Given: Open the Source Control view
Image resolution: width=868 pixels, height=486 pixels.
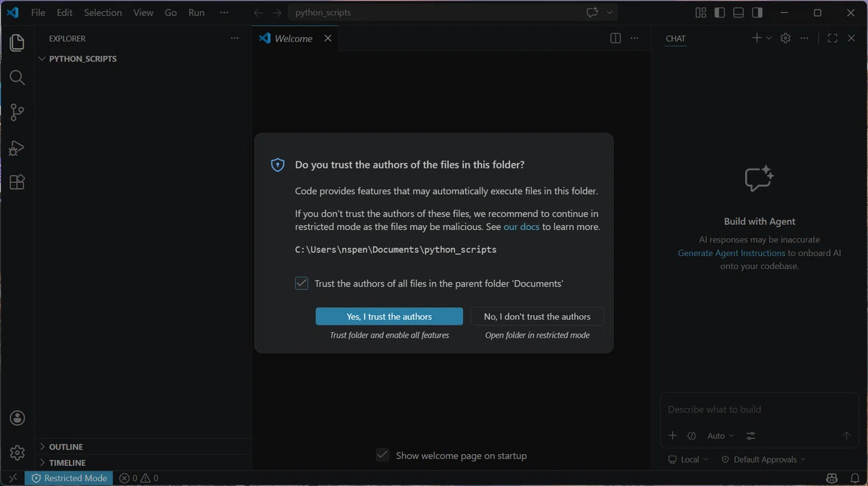Looking at the screenshot, I should pyautogui.click(x=17, y=112).
